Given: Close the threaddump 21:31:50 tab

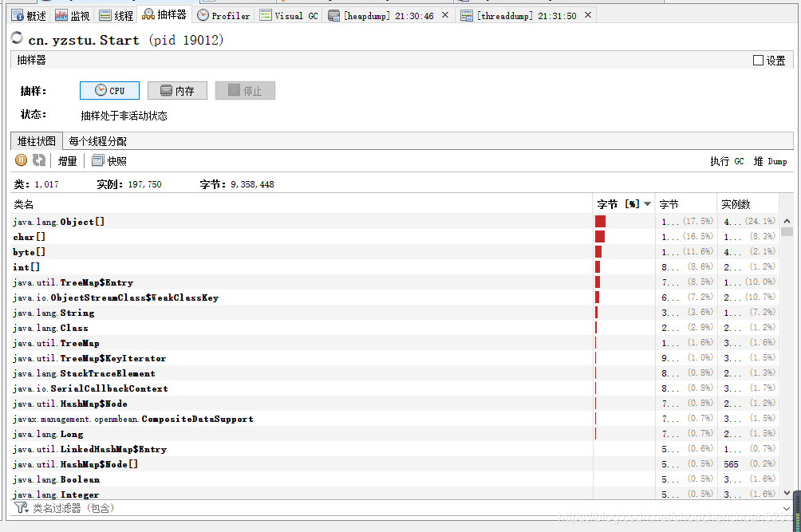Looking at the screenshot, I should (x=588, y=15).
